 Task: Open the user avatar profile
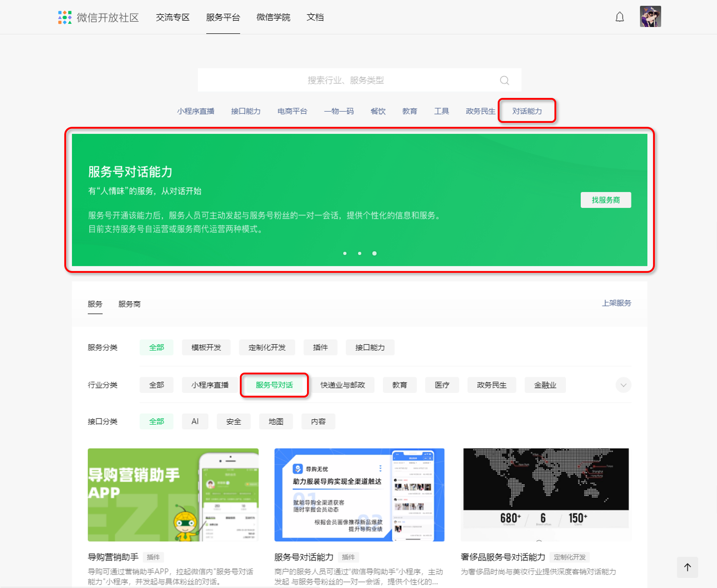tap(650, 17)
